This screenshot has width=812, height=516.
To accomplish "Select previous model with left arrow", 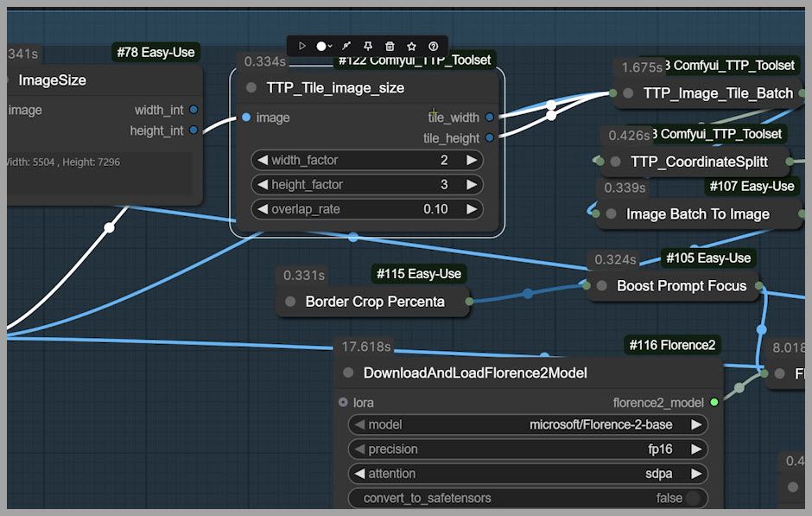I will tap(359, 425).
